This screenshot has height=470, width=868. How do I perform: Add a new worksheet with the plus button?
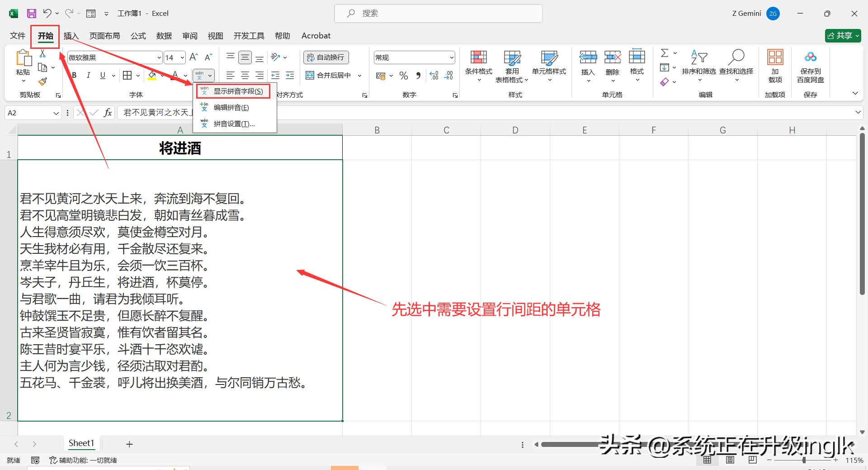[129, 444]
